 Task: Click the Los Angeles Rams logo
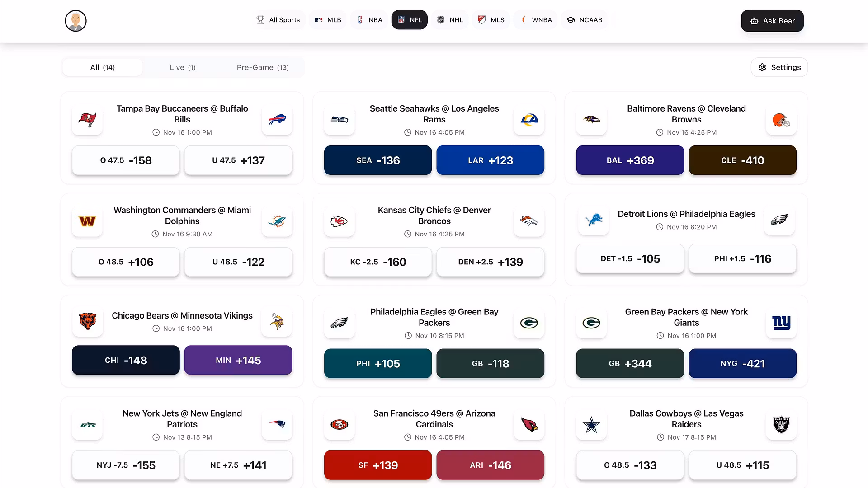point(529,120)
